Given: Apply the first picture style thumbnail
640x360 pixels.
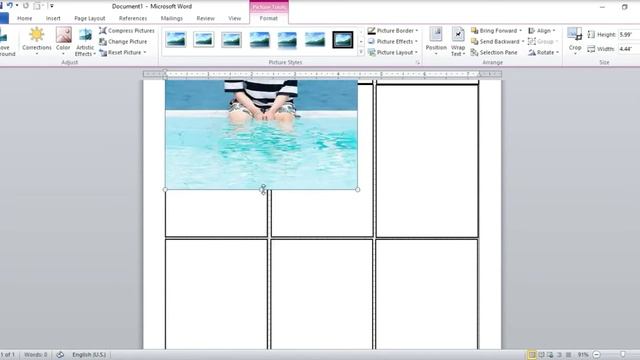Looking at the screenshot, I should [x=176, y=40].
